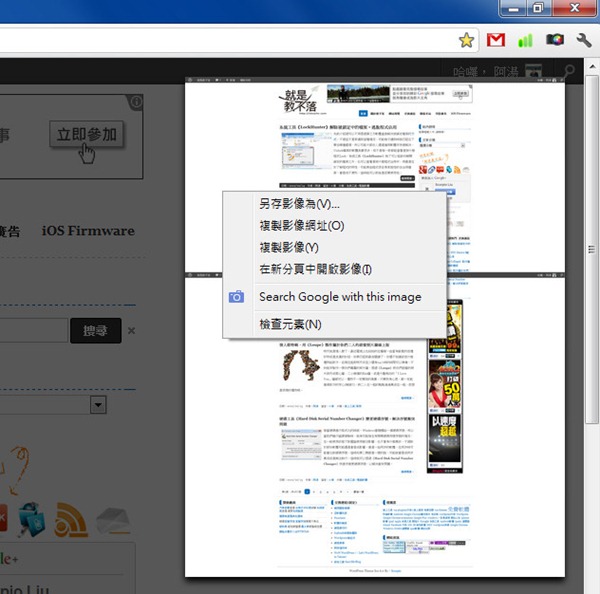Screen dimensions: 600x594
Task: Click the green signal bars extension
Action: (x=525, y=40)
